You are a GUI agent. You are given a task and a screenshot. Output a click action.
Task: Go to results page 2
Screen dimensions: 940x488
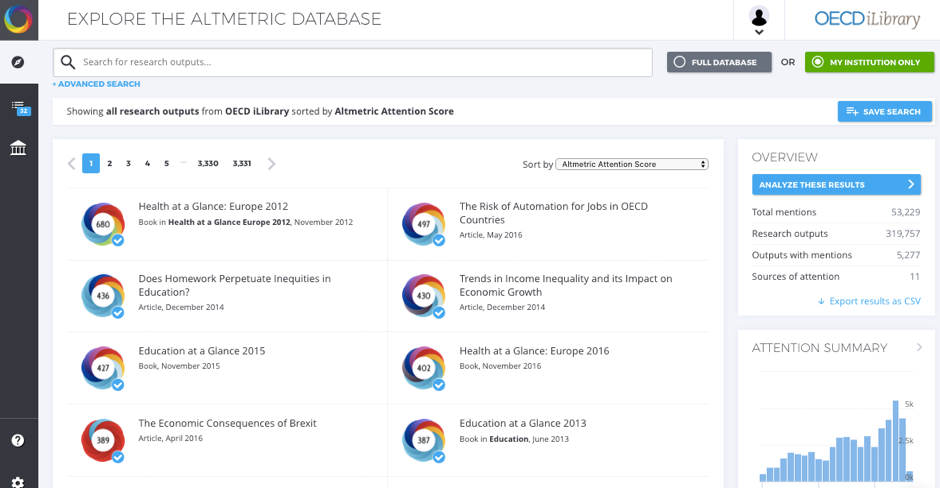tap(110, 163)
